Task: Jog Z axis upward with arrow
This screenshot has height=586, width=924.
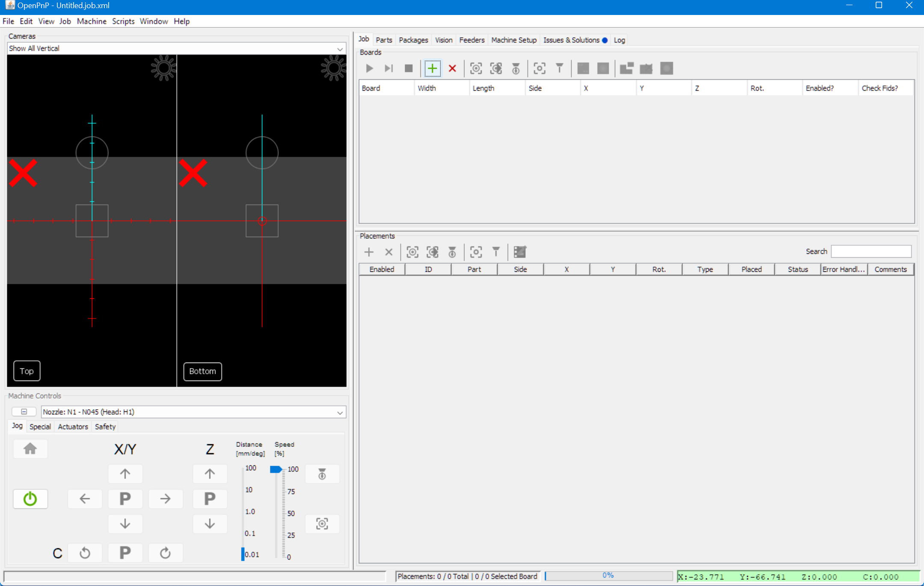Action: 210,474
